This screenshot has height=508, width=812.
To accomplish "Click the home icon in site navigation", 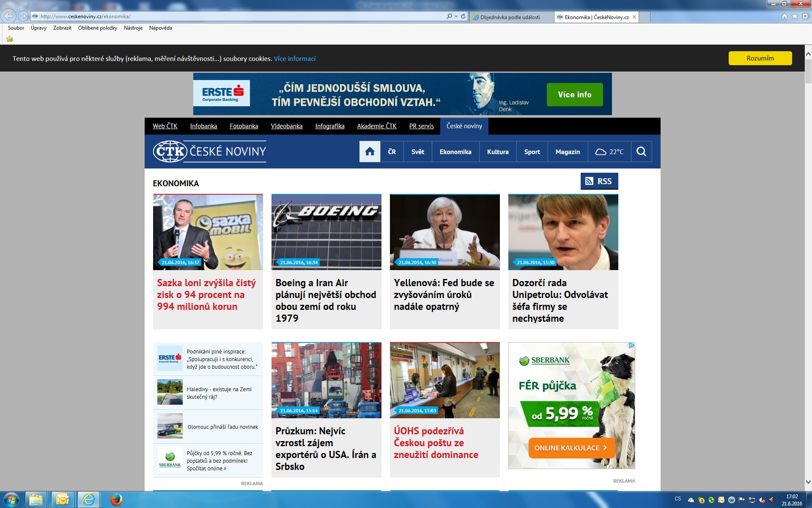I will point(370,152).
